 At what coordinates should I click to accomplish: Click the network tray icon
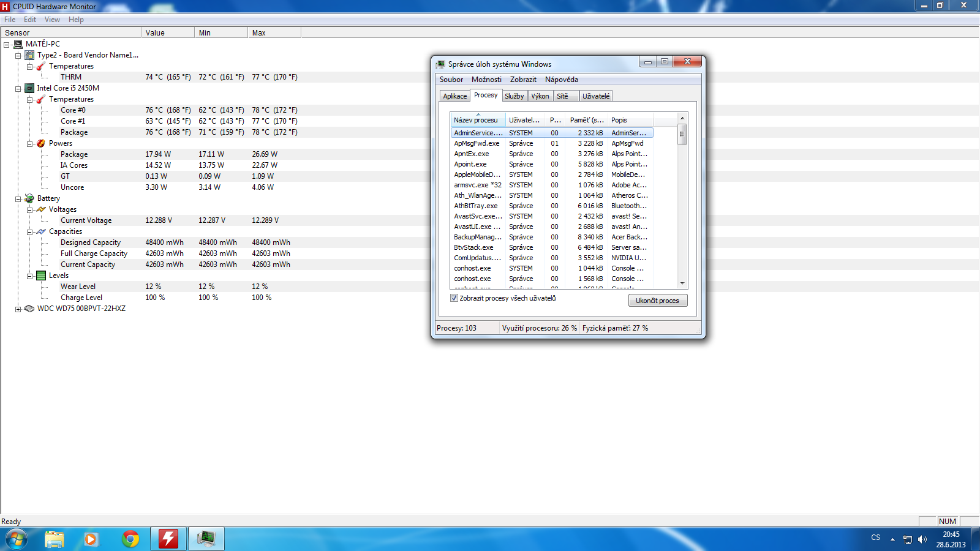908,539
